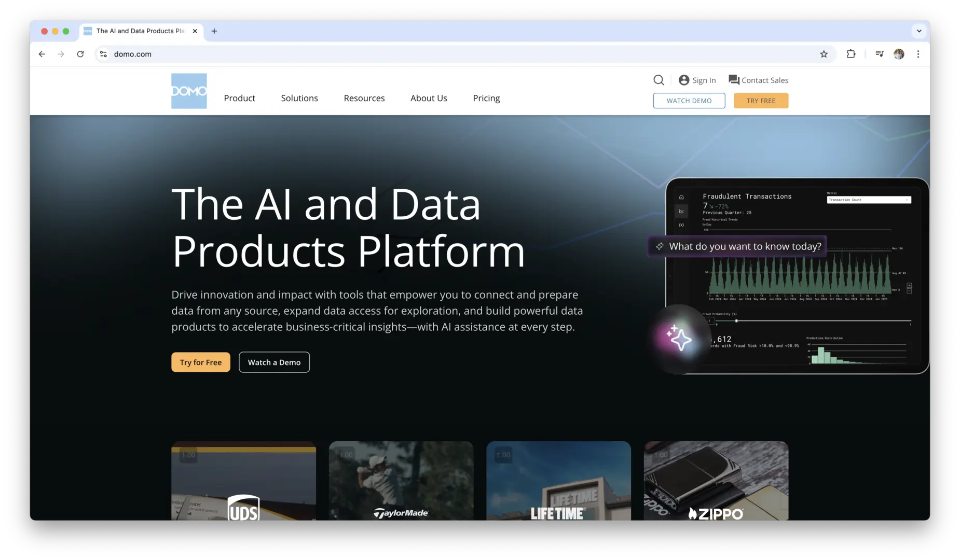Open the Solutions navigation menu

299,98
